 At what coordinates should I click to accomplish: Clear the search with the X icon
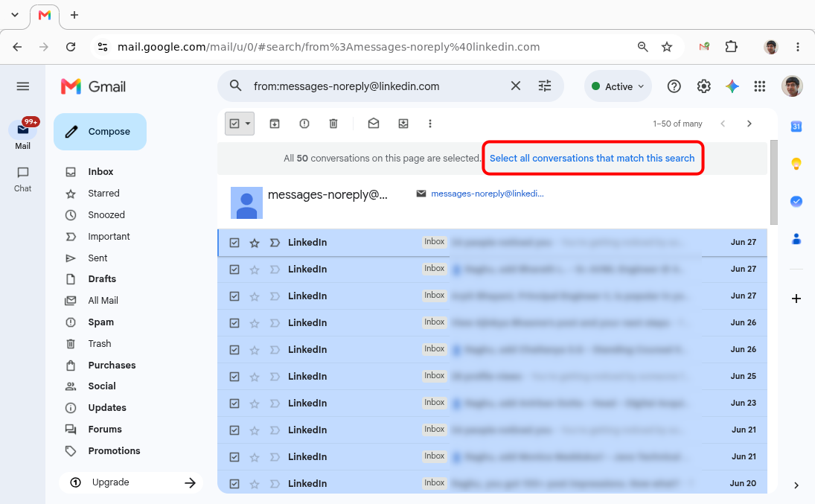click(x=515, y=86)
